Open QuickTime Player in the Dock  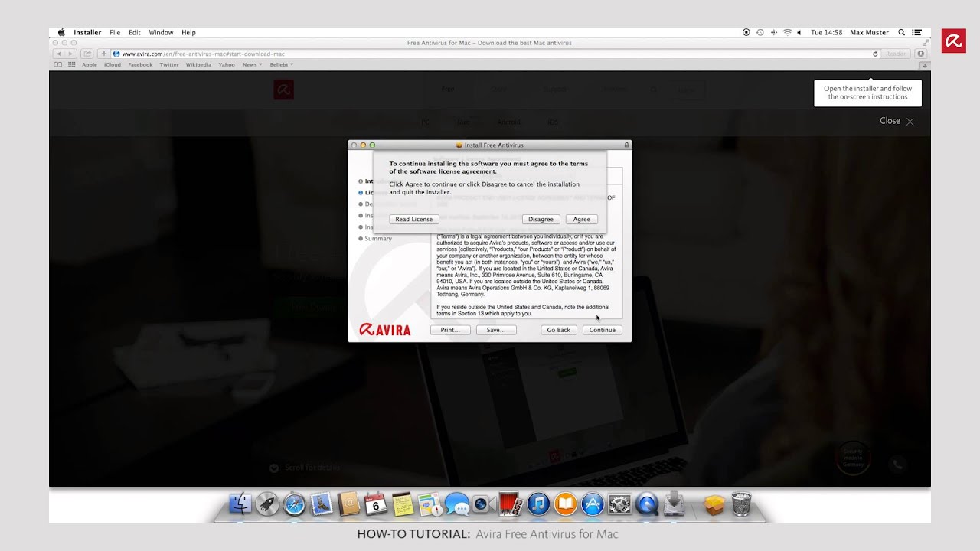pyautogui.click(x=647, y=504)
